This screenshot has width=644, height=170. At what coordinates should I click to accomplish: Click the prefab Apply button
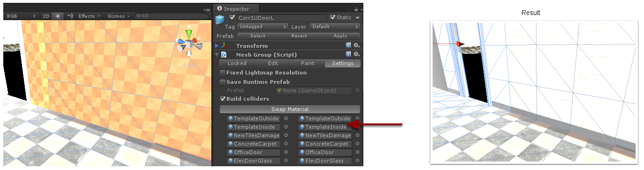pos(340,36)
